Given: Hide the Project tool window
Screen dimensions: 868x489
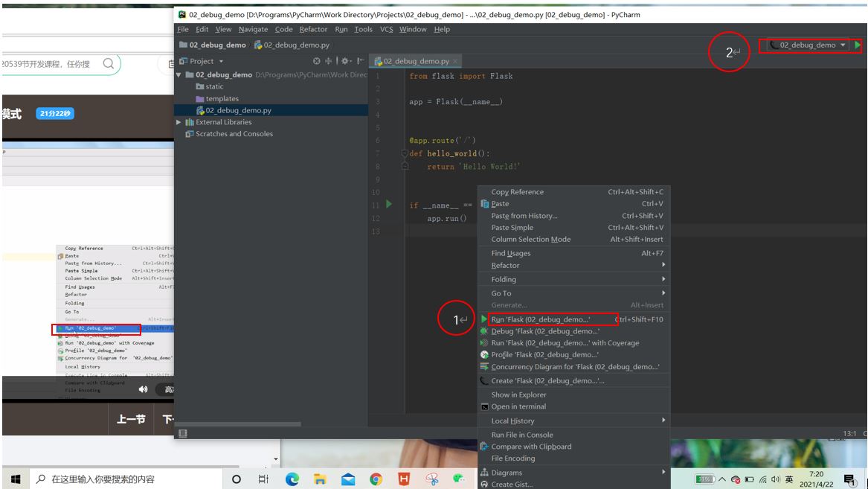Looking at the screenshot, I should click(x=361, y=61).
